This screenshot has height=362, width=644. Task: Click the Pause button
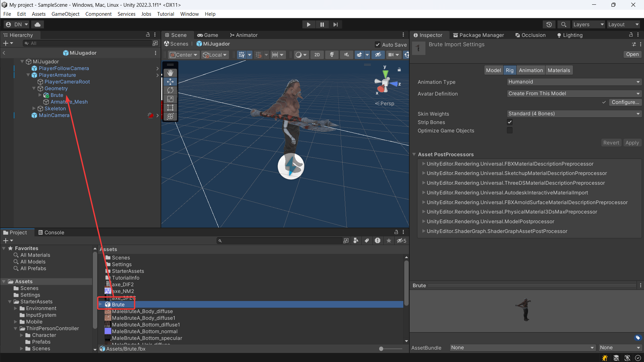(322, 24)
